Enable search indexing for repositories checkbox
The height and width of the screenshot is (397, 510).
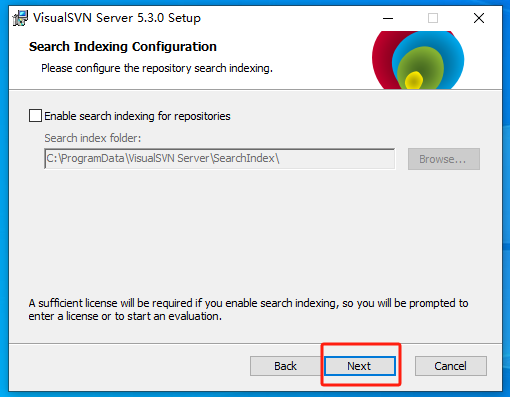35,116
